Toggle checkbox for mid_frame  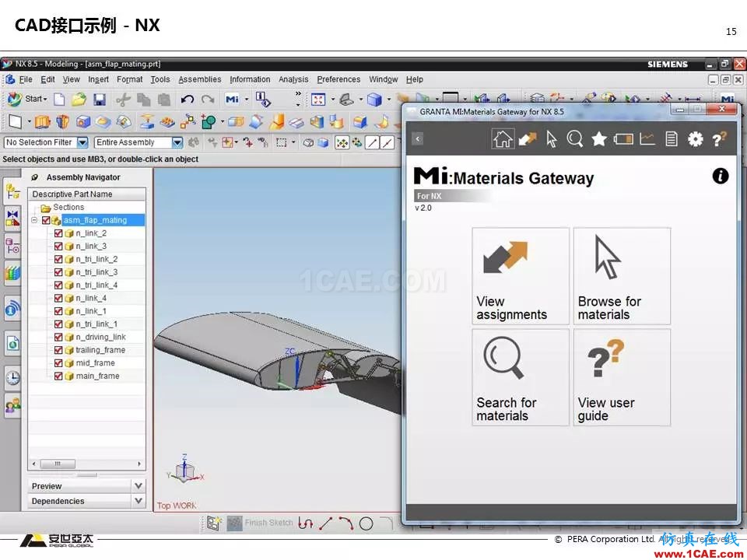(x=58, y=363)
